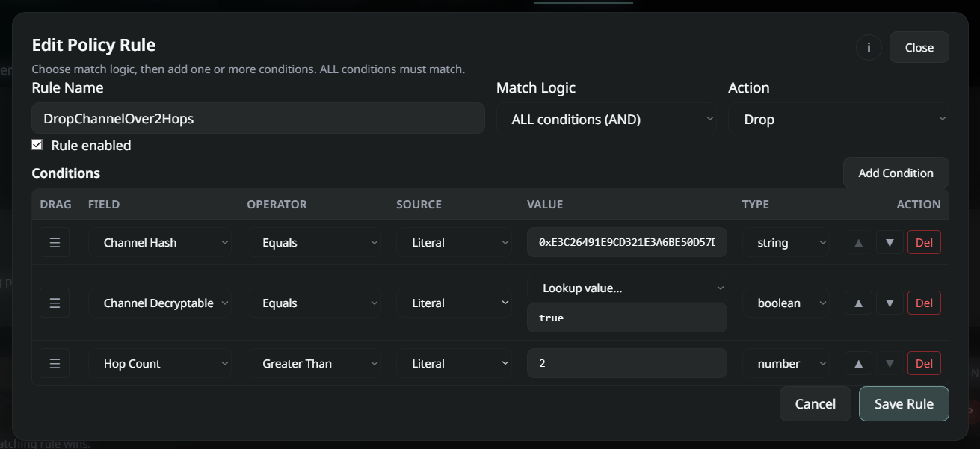Cancel editing the policy rule
Viewport: 980px width, 449px height.
coord(815,403)
